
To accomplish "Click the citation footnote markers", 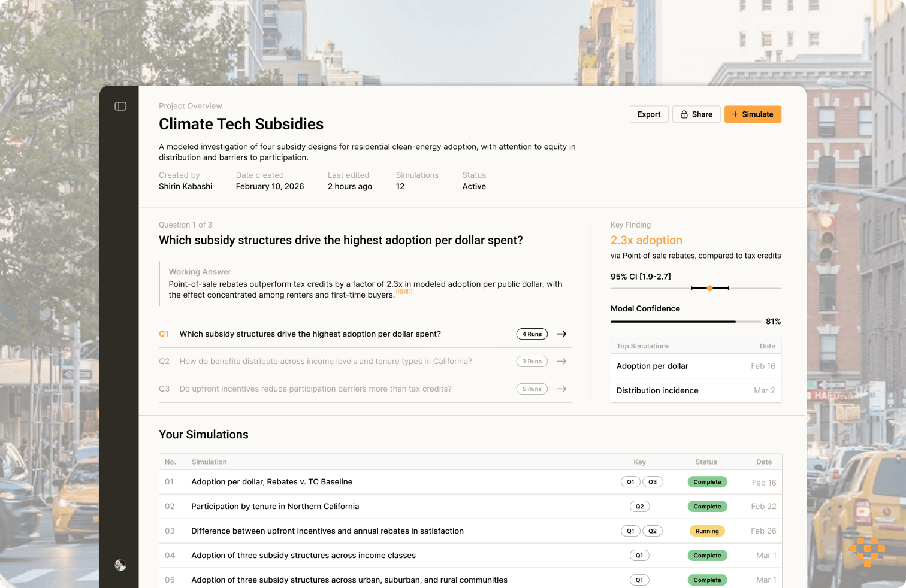I will click(x=404, y=292).
